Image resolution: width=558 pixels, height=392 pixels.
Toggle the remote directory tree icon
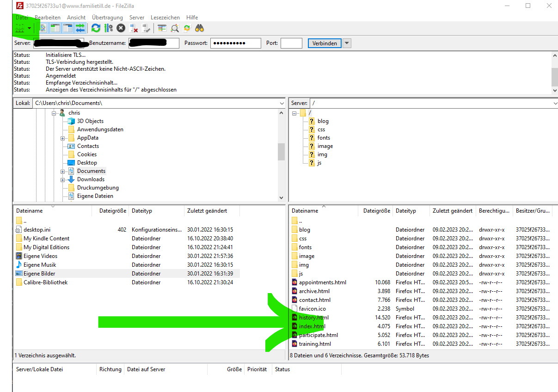tap(68, 28)
